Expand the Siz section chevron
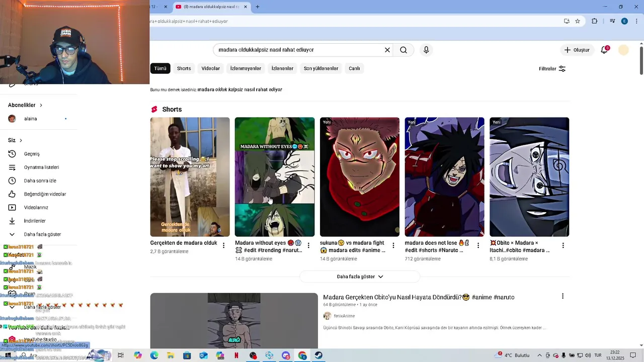 [x=21, y=140]
